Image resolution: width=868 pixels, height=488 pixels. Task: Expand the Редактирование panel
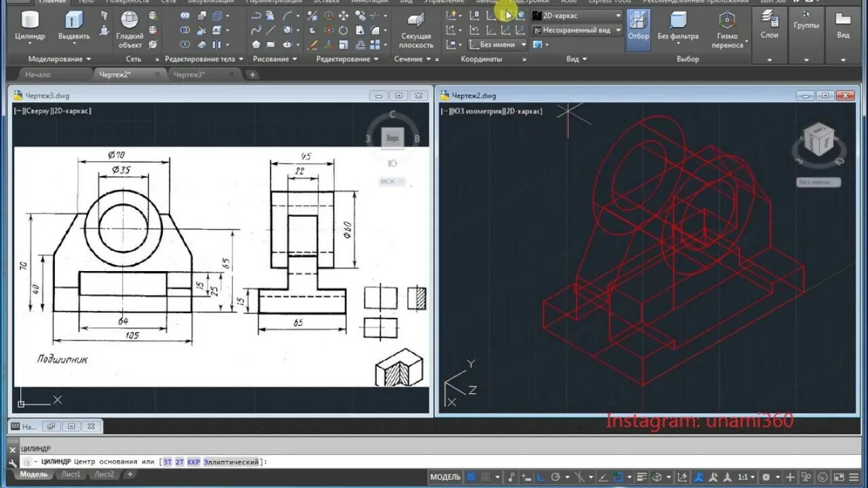[x=348, y=59]
